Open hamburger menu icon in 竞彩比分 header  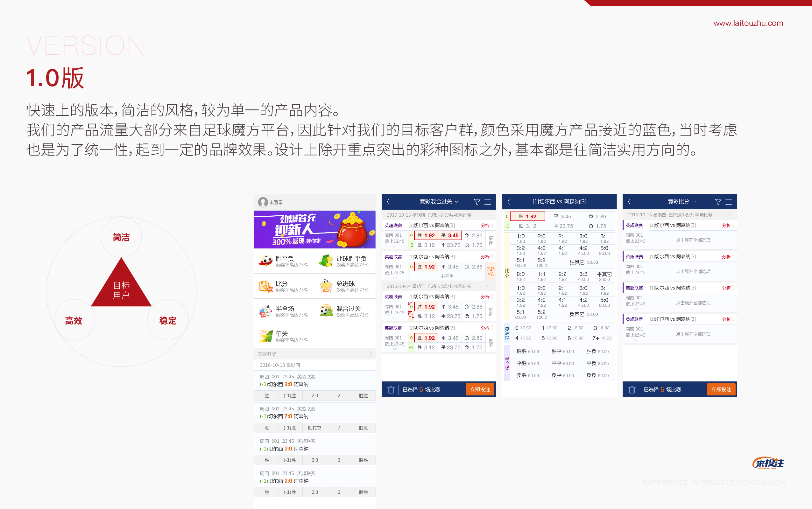[x=729, y=202]
